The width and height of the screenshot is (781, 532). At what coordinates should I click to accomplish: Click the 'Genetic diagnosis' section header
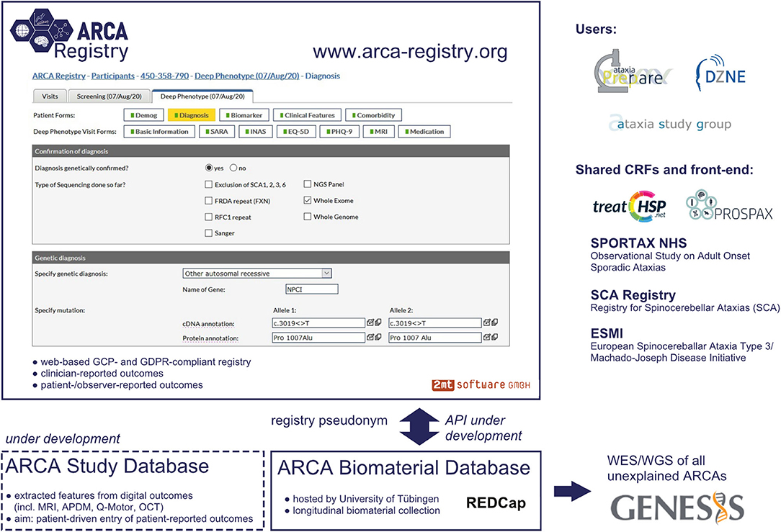pyautogui.click(x=271, y=258)
